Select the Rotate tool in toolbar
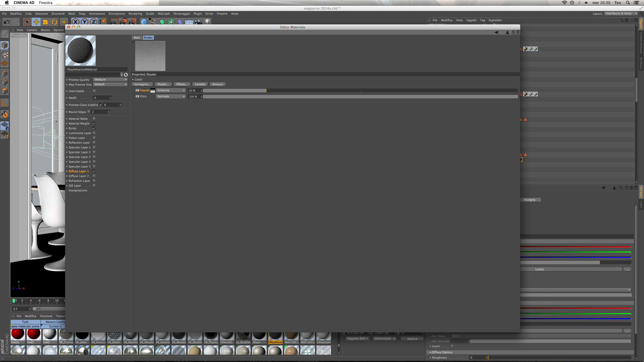This screenshot has width=644, height=362. 54,22
